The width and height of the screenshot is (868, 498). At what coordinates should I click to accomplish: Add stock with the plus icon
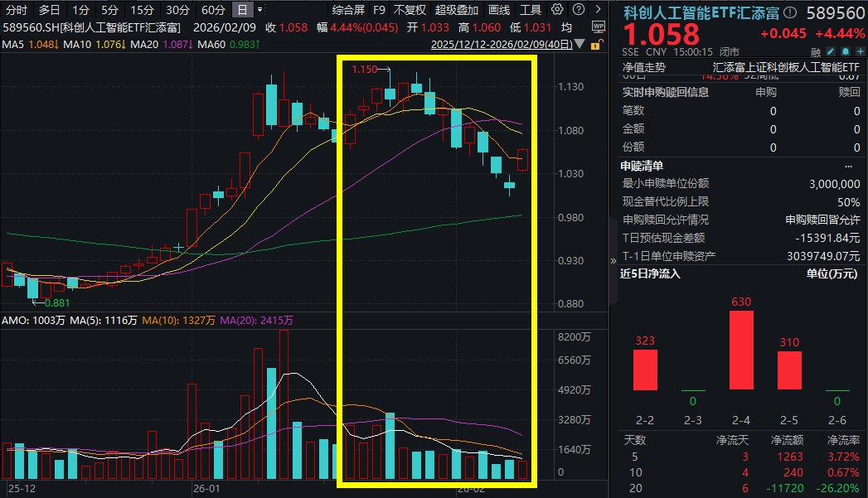(860, 51)
